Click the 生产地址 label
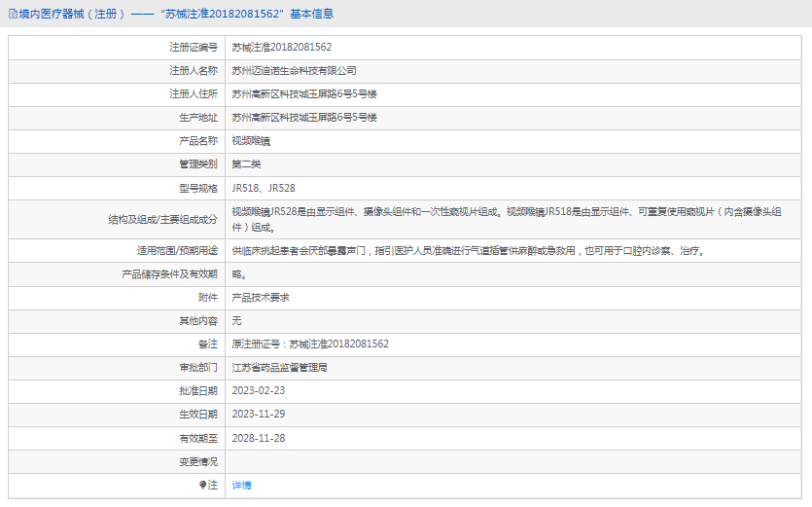The image size is (812, 507). click(x=198, y=118)
